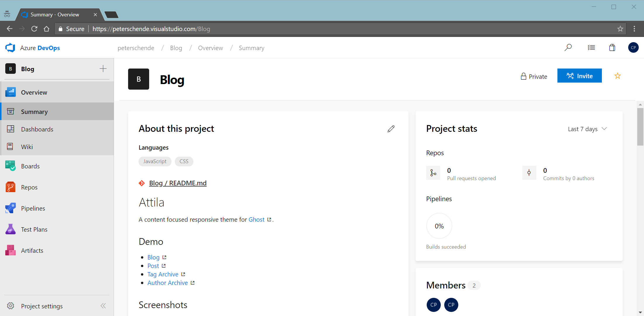
Task: Click the plus icon next to Blog project
Action: [x=103, y=69]
